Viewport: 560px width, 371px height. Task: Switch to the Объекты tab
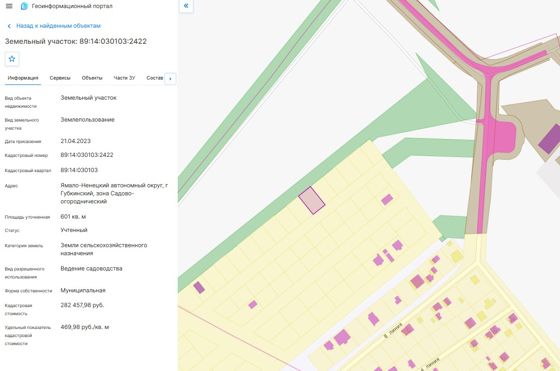pyautogui.click(x=92, y=78)
